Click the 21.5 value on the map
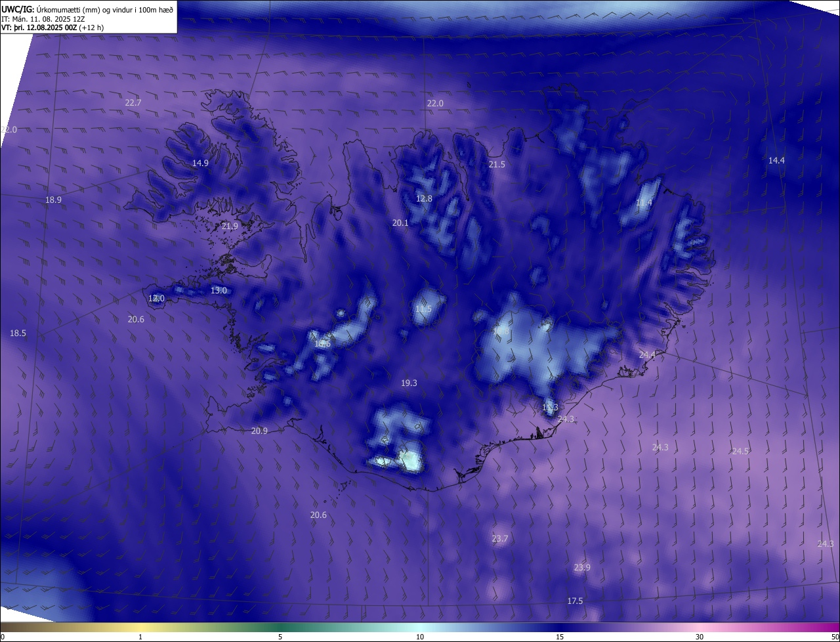840x642 pixels. click(x=497, y=164)
